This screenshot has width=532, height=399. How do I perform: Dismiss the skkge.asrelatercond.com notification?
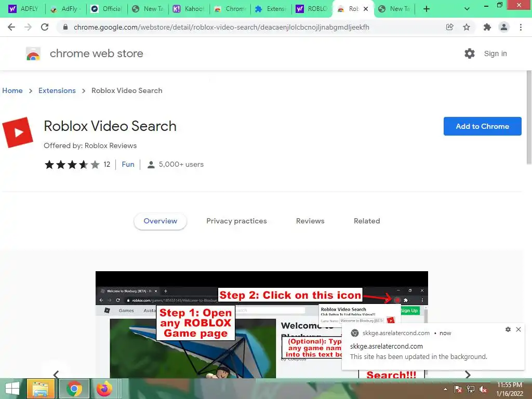click(518, 329)
